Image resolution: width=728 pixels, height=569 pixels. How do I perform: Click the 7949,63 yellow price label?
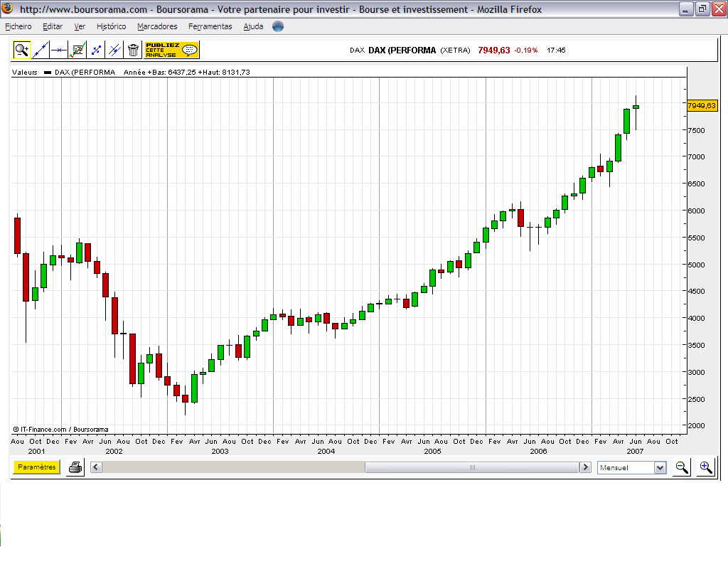point(702,105)
